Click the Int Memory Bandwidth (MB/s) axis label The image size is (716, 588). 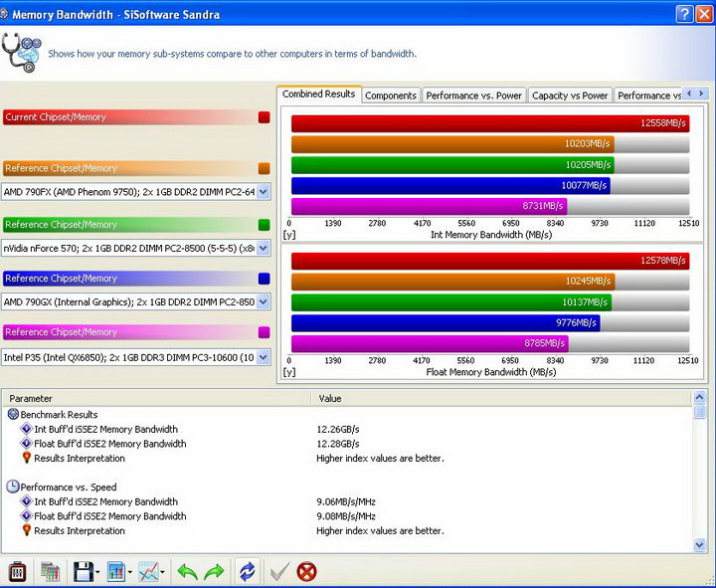pyautogui.click(x=491, y=235)
